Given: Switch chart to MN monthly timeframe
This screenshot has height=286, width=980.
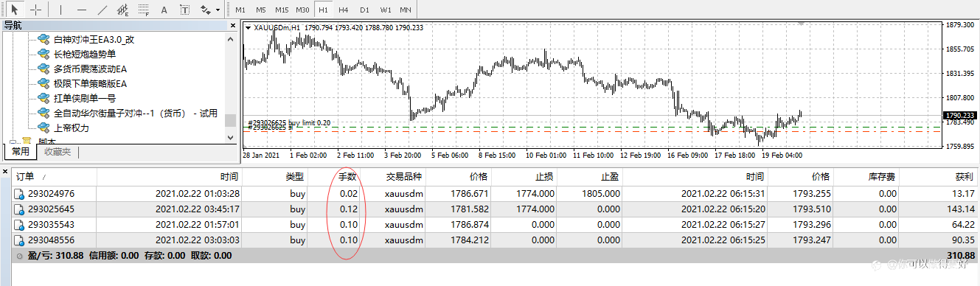Looking at the screenshot, I should [406, 10].
